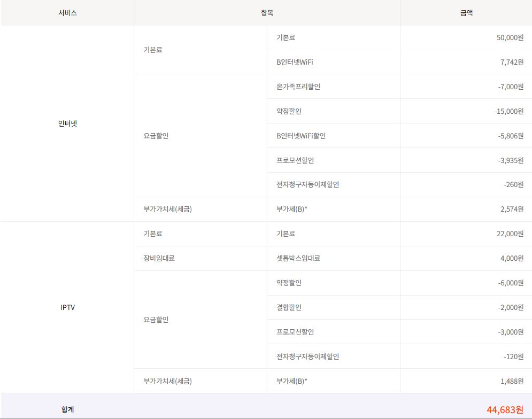Select the IPTV service cell
The width and height of the screenshot is (532, 419).
click(67, 308)
